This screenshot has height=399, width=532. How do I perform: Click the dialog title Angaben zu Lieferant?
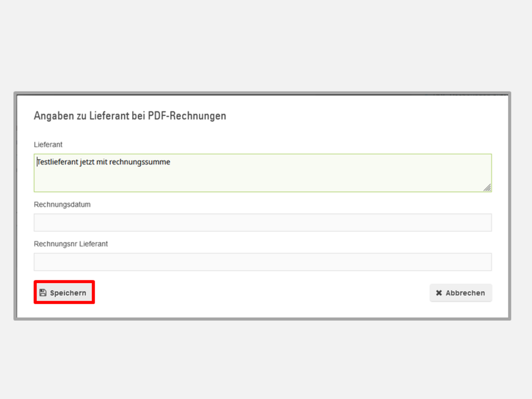click(130, 116)
